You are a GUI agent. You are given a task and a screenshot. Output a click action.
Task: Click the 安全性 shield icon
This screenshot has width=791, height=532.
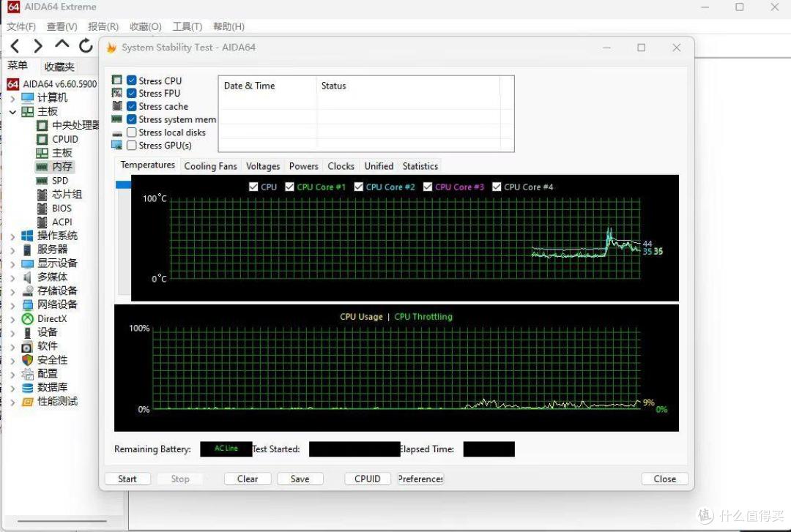click(x=27, y=360)
